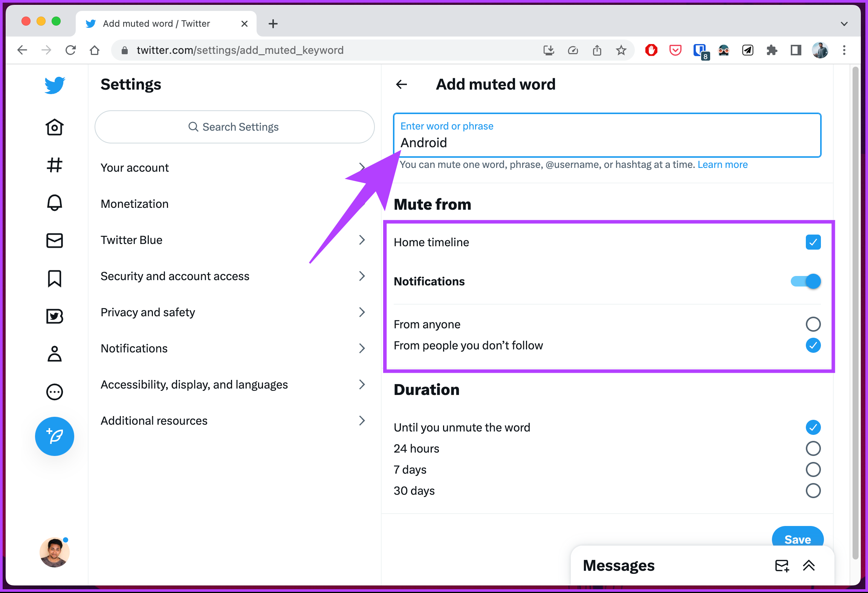Open a new browser tab
868x593 pixels.
point(273,24)
